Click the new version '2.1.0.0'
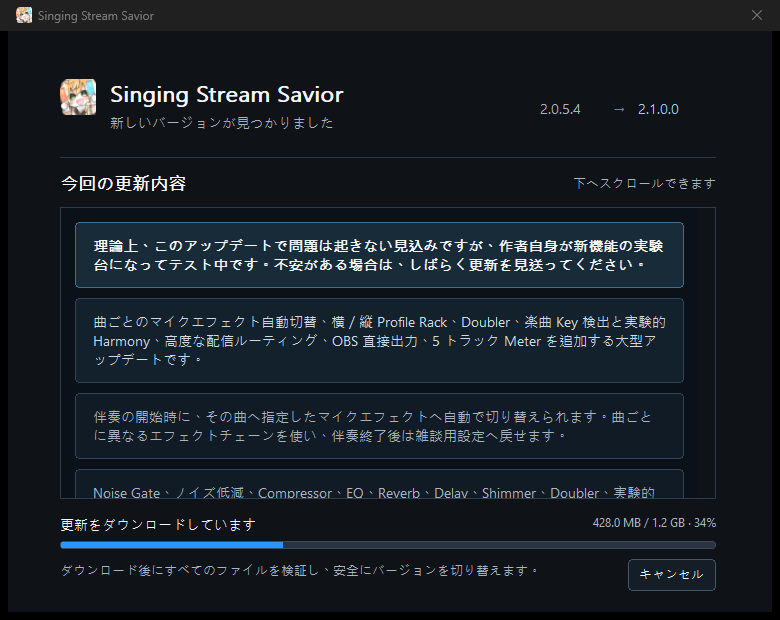Screen dimensions: 780x620 tap(658, 109)
